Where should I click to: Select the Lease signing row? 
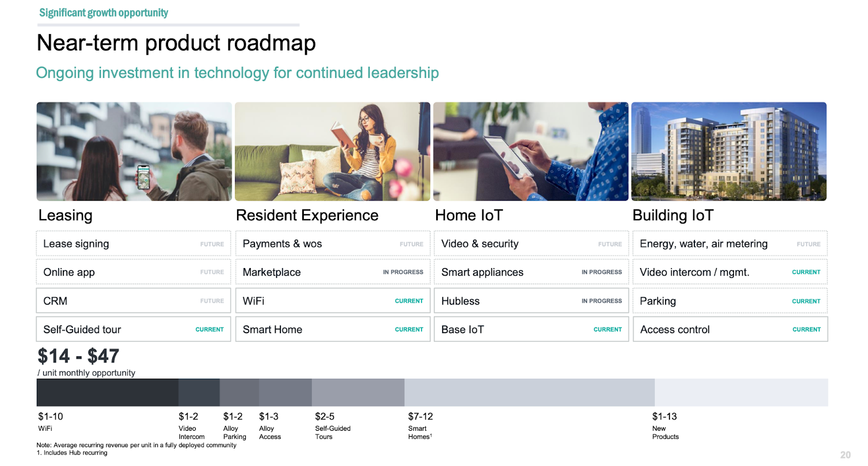point(133,244)
